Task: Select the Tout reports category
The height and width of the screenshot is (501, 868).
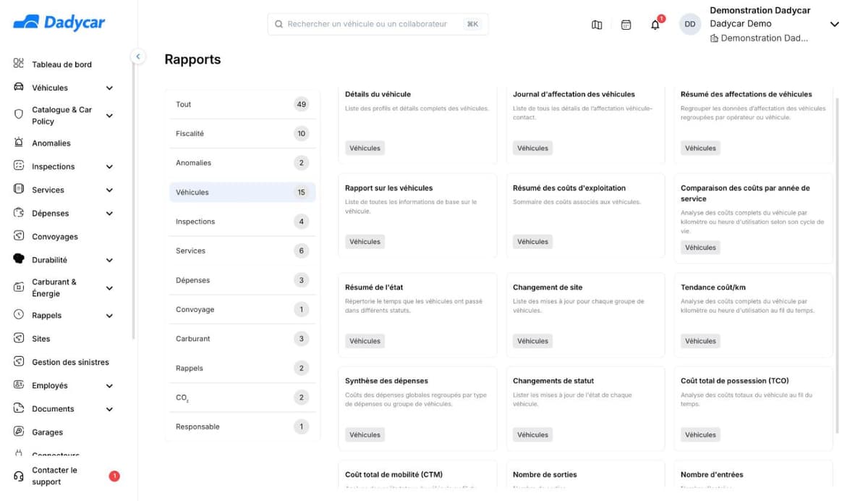Action: pos(242,104)
